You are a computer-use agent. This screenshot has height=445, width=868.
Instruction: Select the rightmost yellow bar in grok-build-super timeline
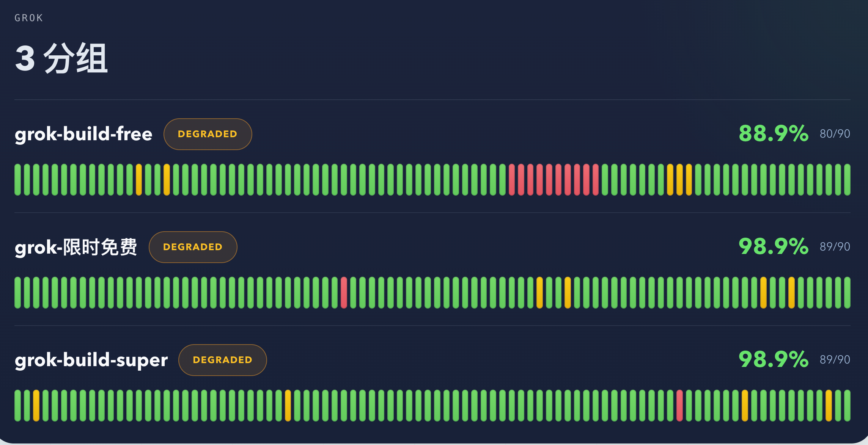tap(829, 406)
